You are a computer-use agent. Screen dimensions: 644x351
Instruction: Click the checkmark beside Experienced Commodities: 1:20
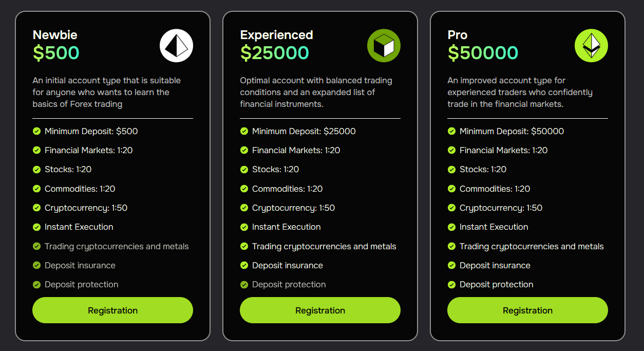pos(244,189)
